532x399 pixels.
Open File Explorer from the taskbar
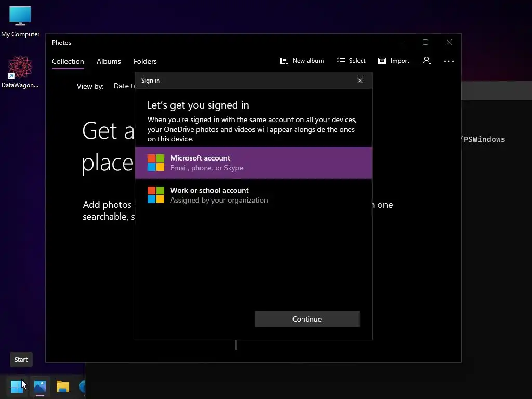[x=63, y=386]
